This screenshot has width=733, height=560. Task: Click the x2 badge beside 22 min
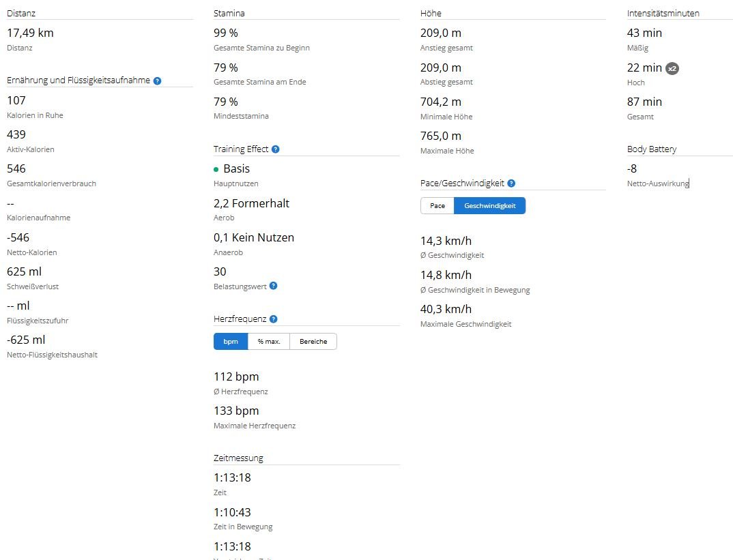point(672,68)
